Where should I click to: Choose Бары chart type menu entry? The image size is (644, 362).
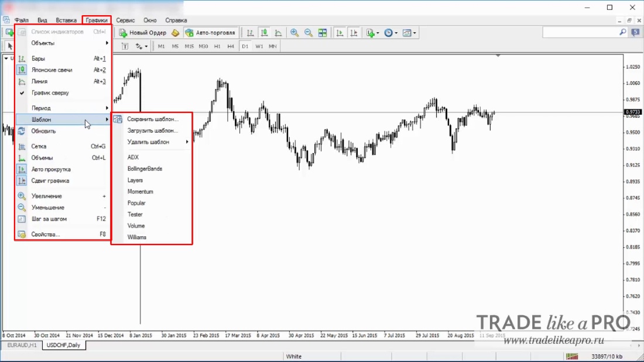63,58
